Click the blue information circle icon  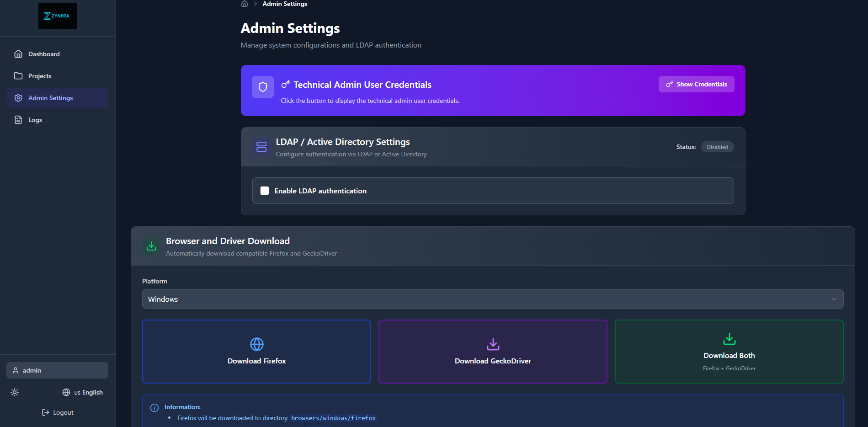(x=154, y=407)
